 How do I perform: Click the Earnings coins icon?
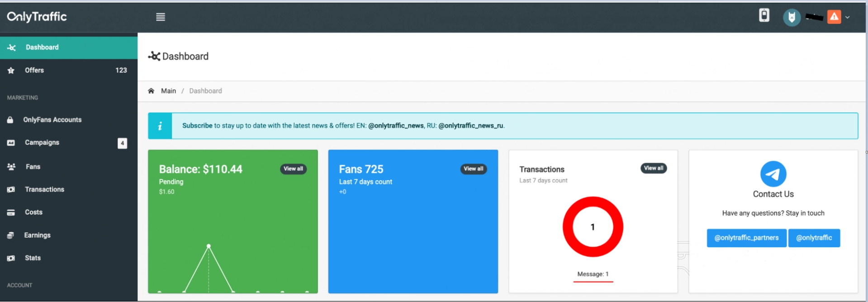pyautogui.click(x=11, y=236)
